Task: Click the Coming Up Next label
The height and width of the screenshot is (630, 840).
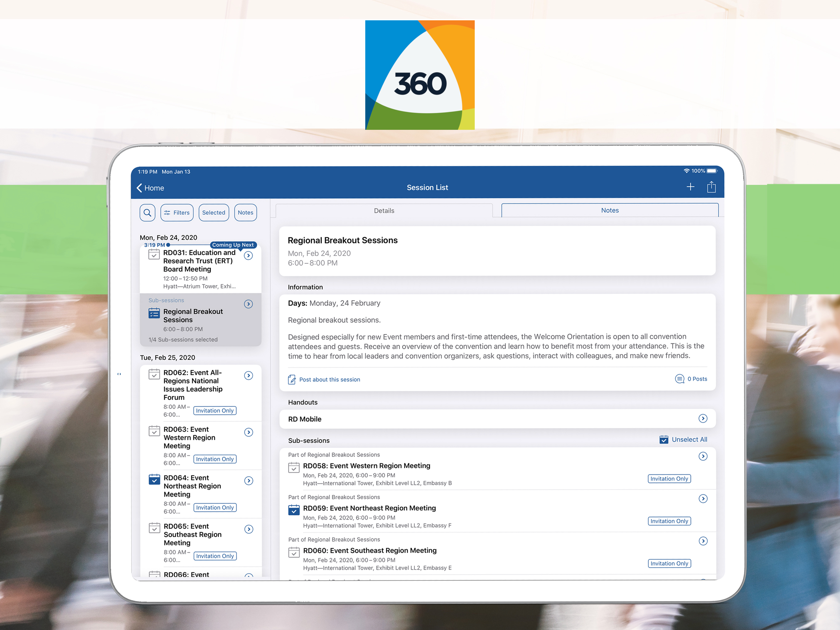Action: coord(233,245)
